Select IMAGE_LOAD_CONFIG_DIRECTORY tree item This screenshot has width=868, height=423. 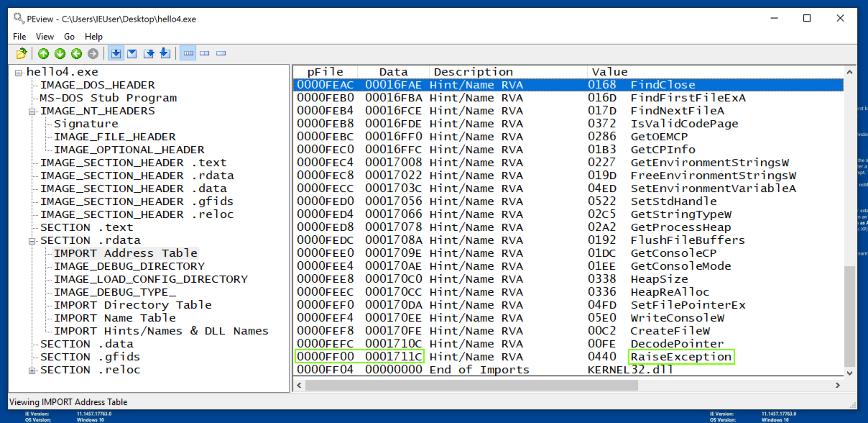point(151,279)
